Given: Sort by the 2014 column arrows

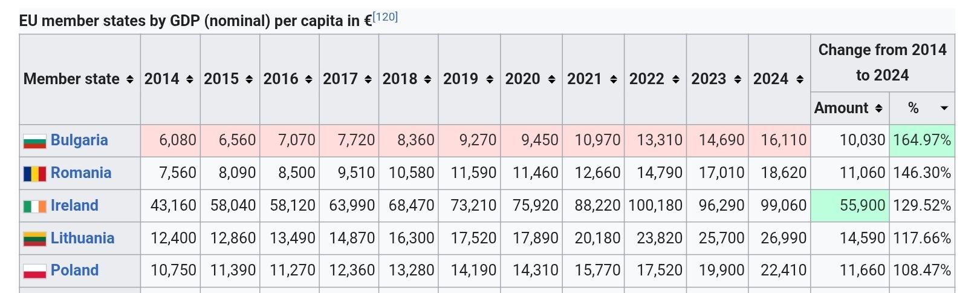Looking at the screenshot, I should (x=190, y=79).
